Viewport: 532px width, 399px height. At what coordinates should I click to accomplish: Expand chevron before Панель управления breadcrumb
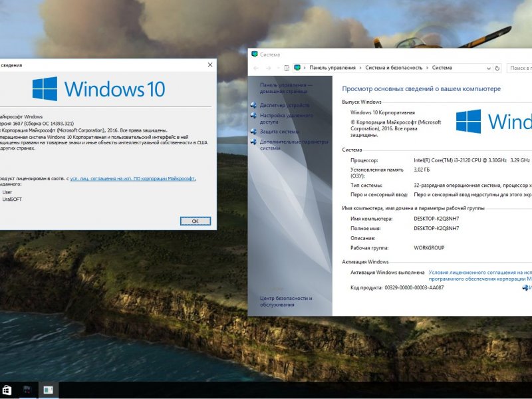305,68
